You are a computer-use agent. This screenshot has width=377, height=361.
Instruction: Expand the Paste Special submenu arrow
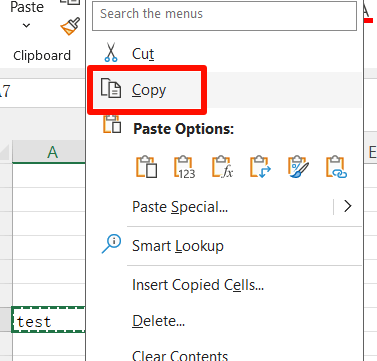tap(348, 207)
